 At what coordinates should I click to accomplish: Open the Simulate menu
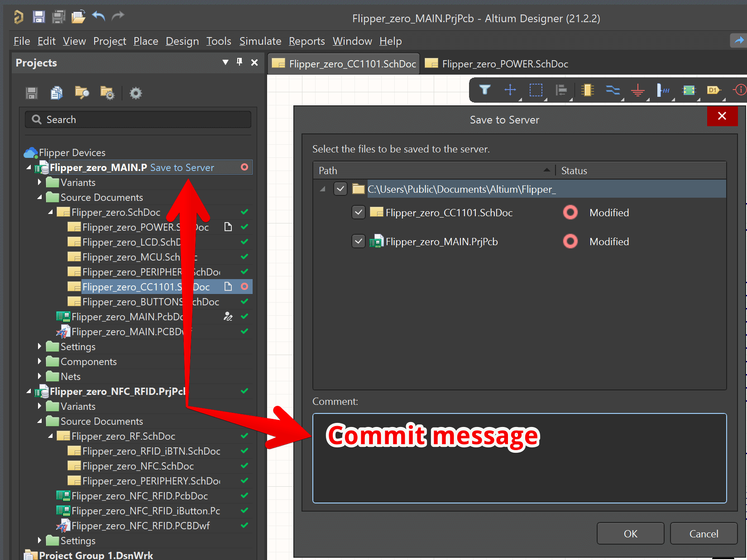tap(260, 41)
